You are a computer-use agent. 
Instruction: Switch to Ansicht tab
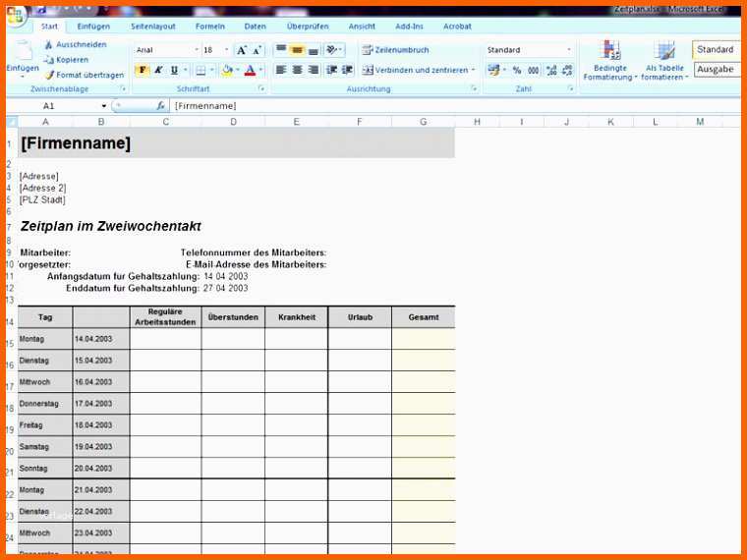pos(362,27)
